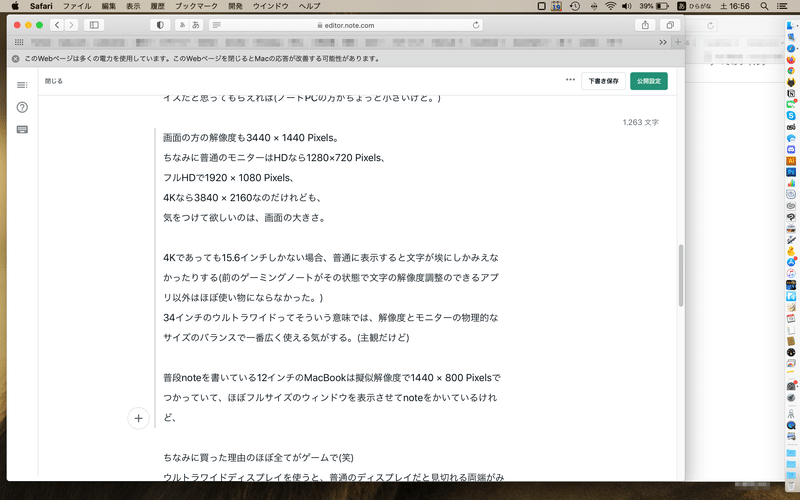Viewport: 800px width, 500px height.
Task: Open the note editor table-of-contents menu icon
Action: [x=22, y=85]
